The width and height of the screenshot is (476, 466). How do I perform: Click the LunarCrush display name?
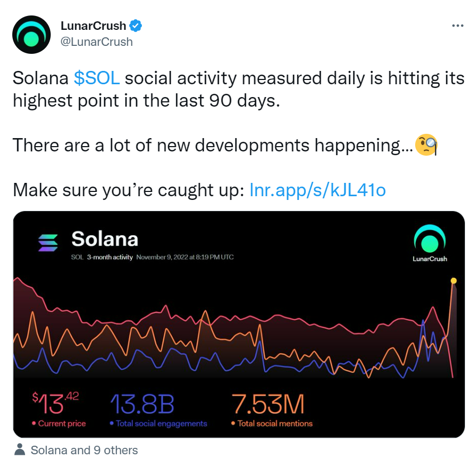point(93,26)
